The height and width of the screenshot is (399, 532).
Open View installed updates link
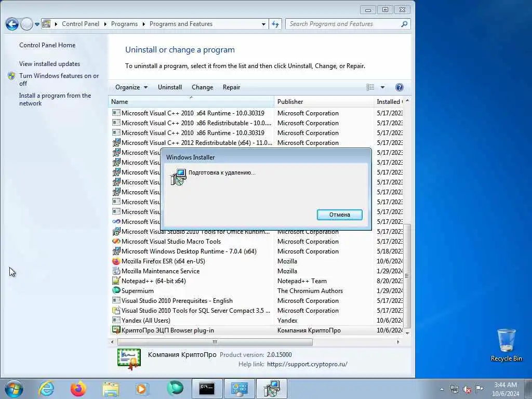point(49,64)
